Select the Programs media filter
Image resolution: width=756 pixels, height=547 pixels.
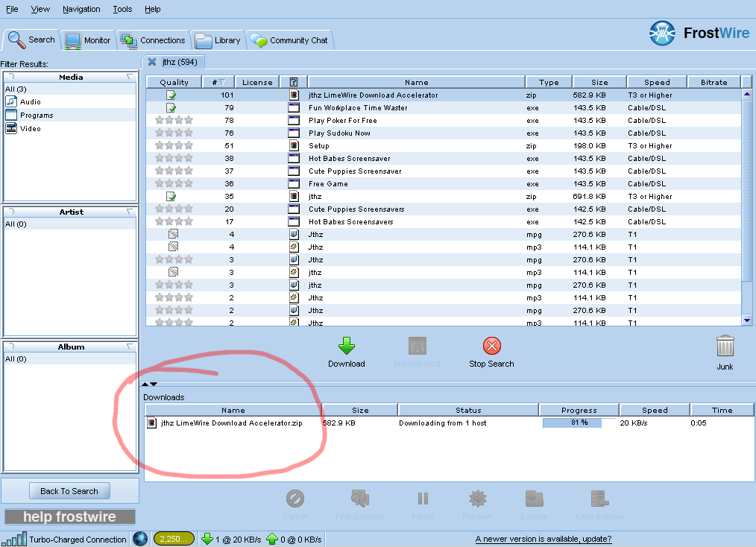[70, 116]
